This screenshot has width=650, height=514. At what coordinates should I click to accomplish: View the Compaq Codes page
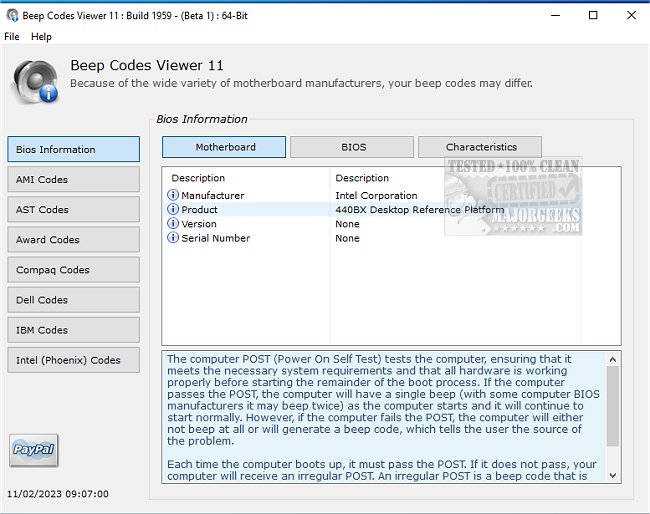click(73, 270)
